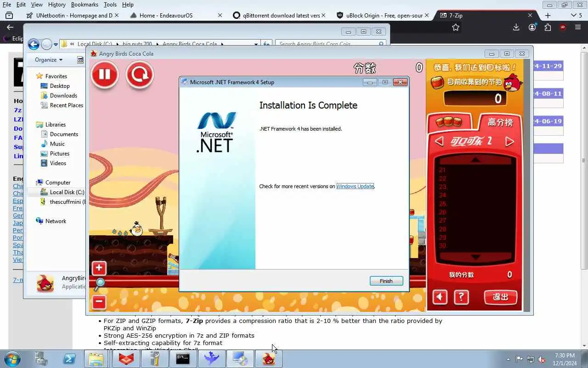Screen dimensions: 588x368
Task: Switch to the 高分榜 high score tab
Action: 500,122
